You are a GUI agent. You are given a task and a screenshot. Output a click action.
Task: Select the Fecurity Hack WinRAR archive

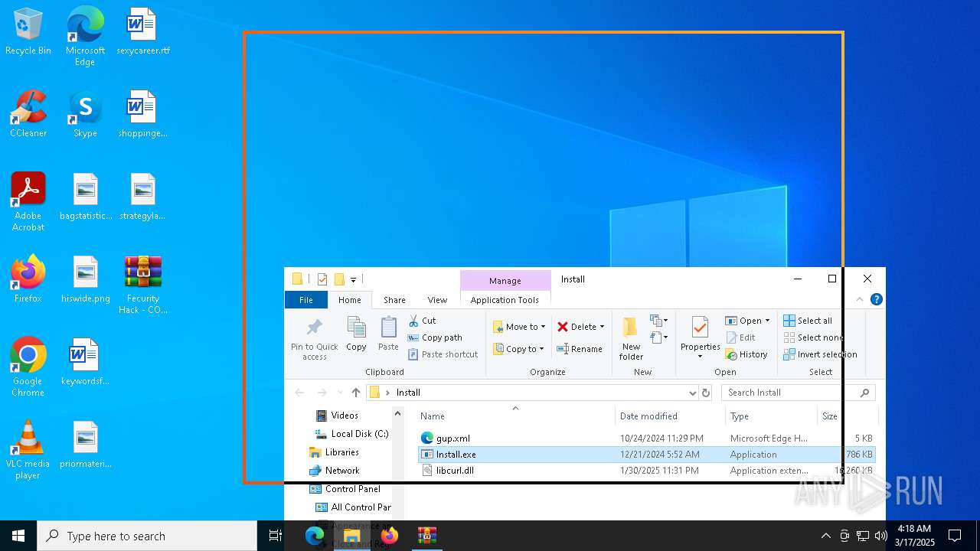click(x=142, y=285)
